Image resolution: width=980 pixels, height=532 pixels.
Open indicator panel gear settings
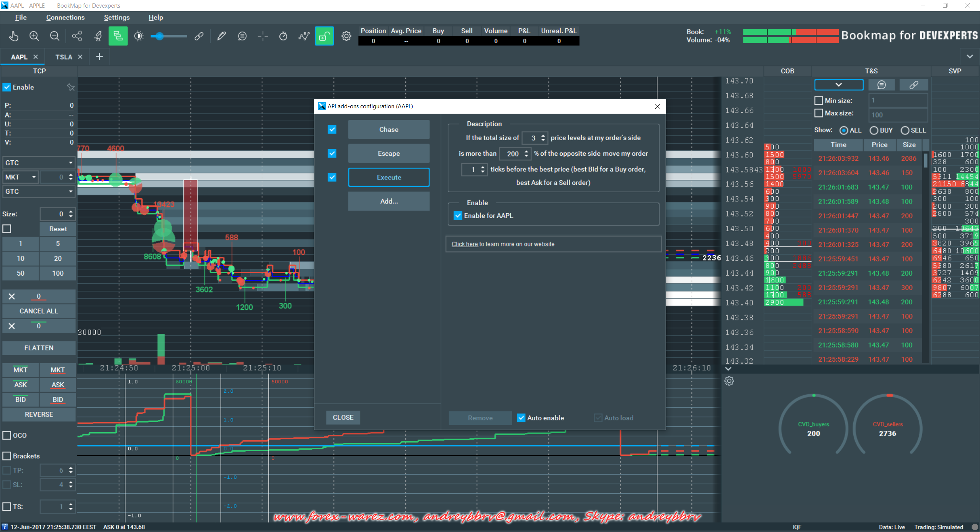click(x=729, y=381)
